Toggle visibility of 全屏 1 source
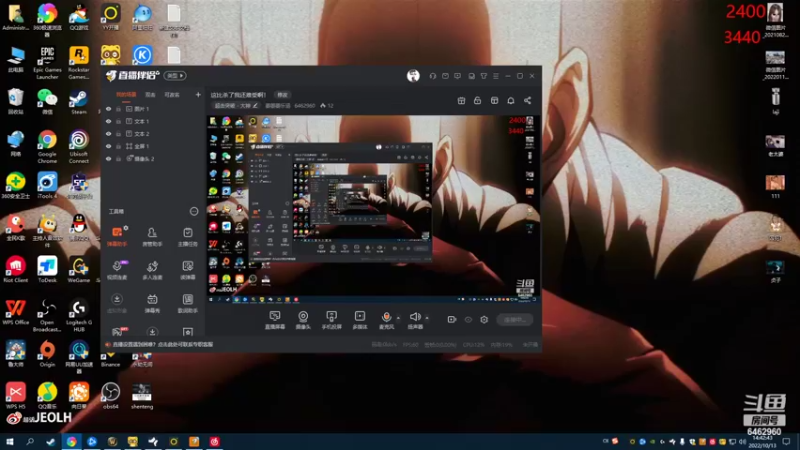Image resolution: width=800 pixels, height=450 pixels. (108, 146)
